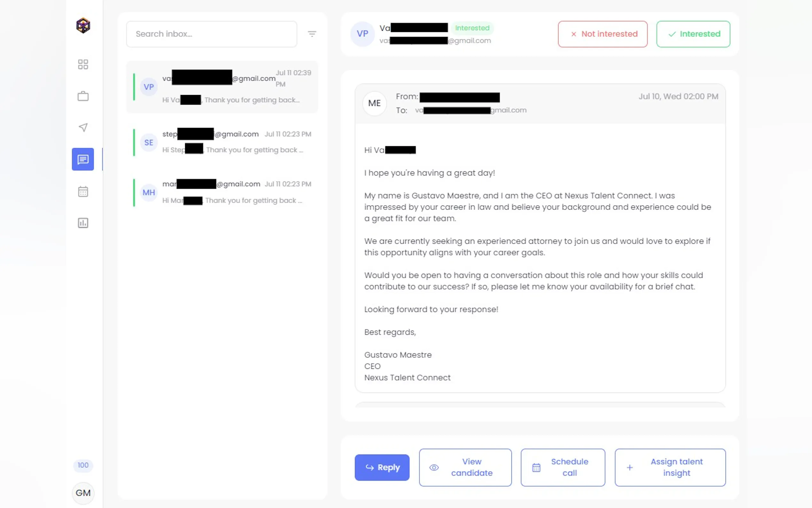Open the paper plane campaigns icon
Screen dimensions: 812x508
pos(83,127)
